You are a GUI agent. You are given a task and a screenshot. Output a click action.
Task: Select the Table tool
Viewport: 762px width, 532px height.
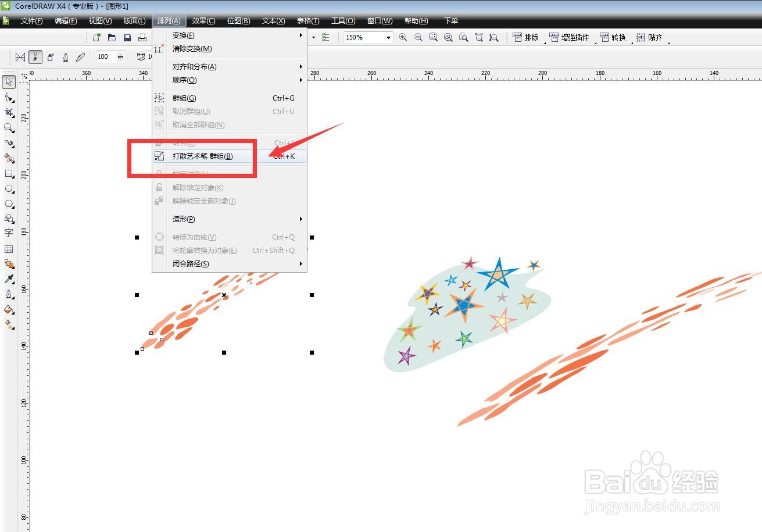pyautogui.click(x=9, y=249)
